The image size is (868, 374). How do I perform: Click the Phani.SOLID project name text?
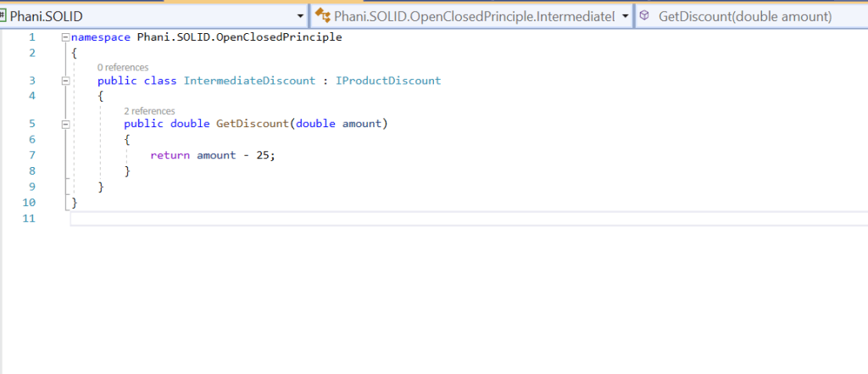tap(46, 16)
